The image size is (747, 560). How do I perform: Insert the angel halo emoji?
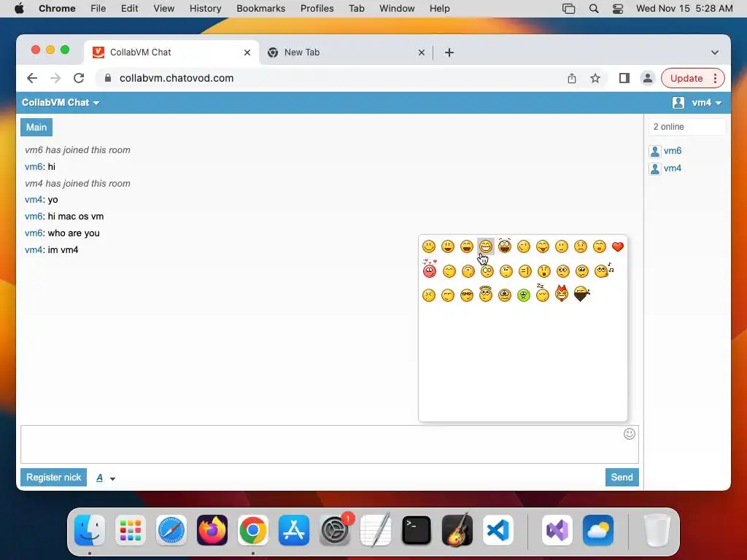[x=485, y=294]
